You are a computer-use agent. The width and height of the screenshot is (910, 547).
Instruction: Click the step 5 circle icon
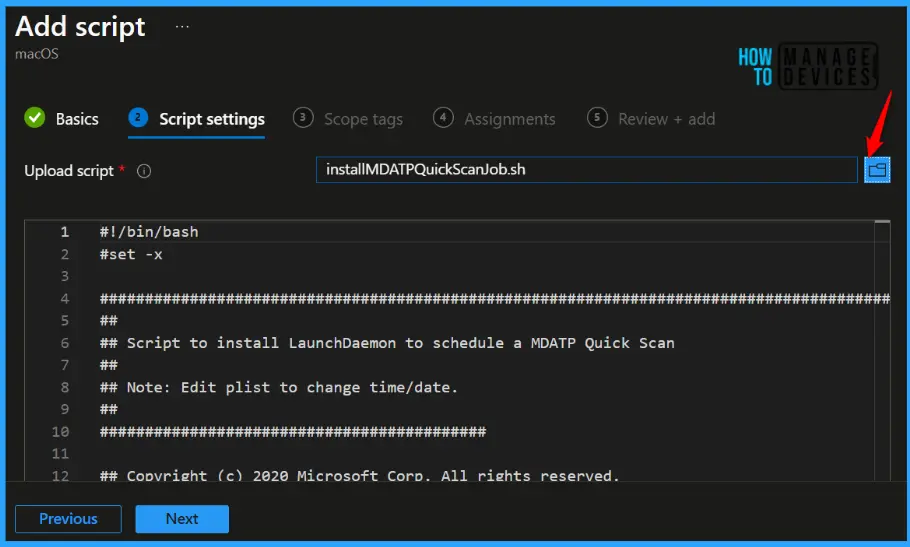[x=597, y=117]
